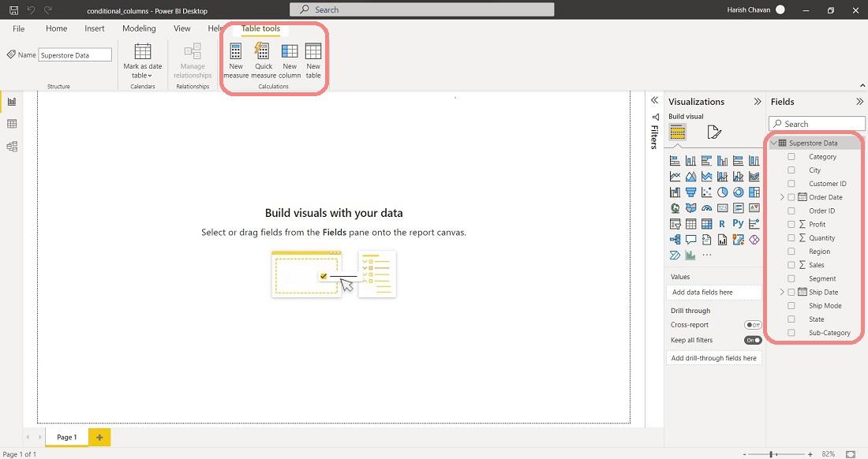
Task: Select the Gauge visual
Action: pyautogui.click(x=706, y=208)
